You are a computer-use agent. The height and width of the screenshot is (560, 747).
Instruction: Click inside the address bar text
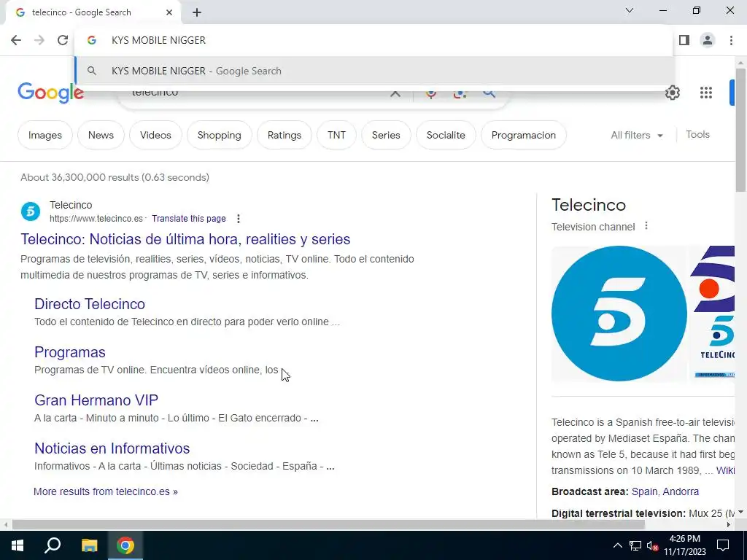pyautogui.click(x=158, y=40)
